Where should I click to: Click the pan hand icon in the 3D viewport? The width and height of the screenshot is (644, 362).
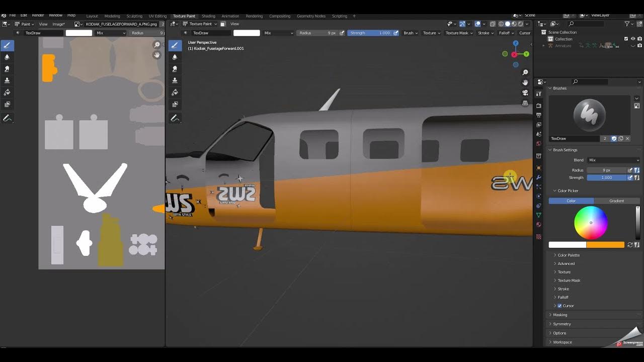[x=525, y=82]
